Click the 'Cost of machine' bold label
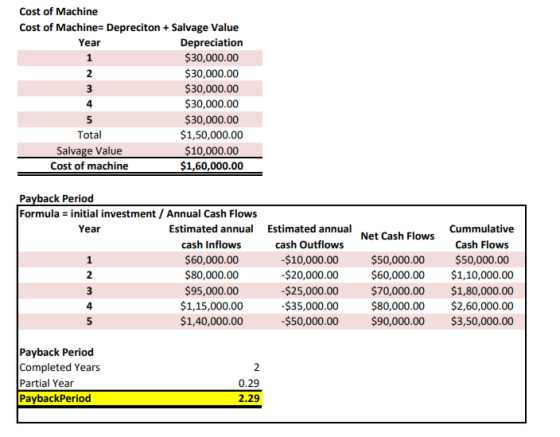560x437 pixels. pyautogui.click(x=89, y=166)
